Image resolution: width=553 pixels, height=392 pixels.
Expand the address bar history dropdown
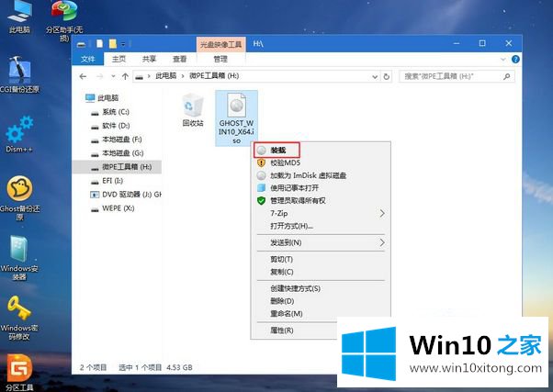point(375,76)
